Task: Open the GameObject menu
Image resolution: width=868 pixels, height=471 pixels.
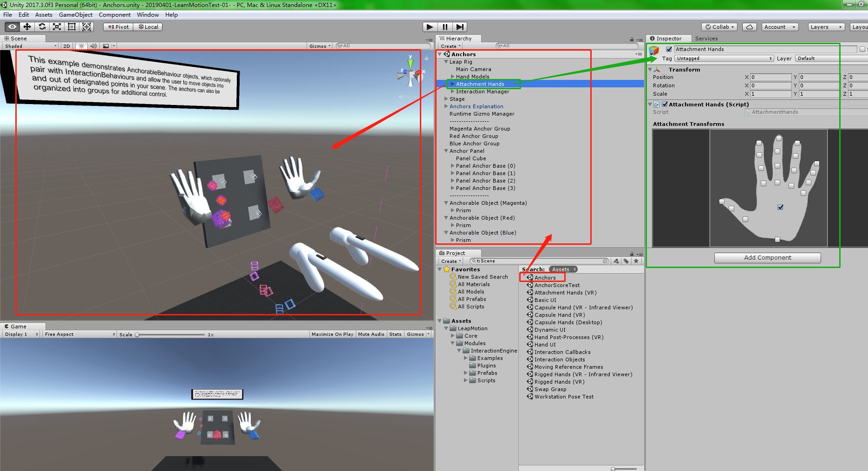Action: (75, 14)
